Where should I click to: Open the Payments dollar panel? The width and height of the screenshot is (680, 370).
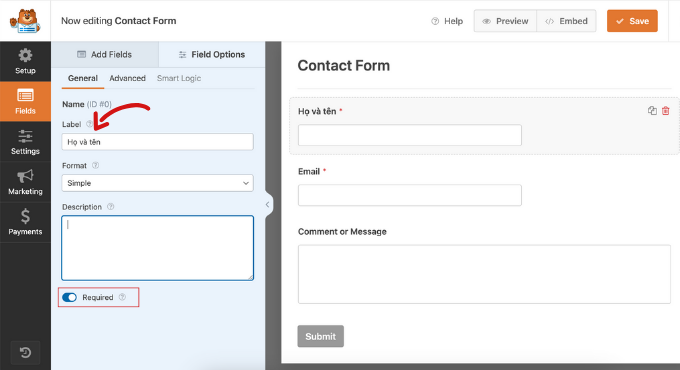(25, 222)
